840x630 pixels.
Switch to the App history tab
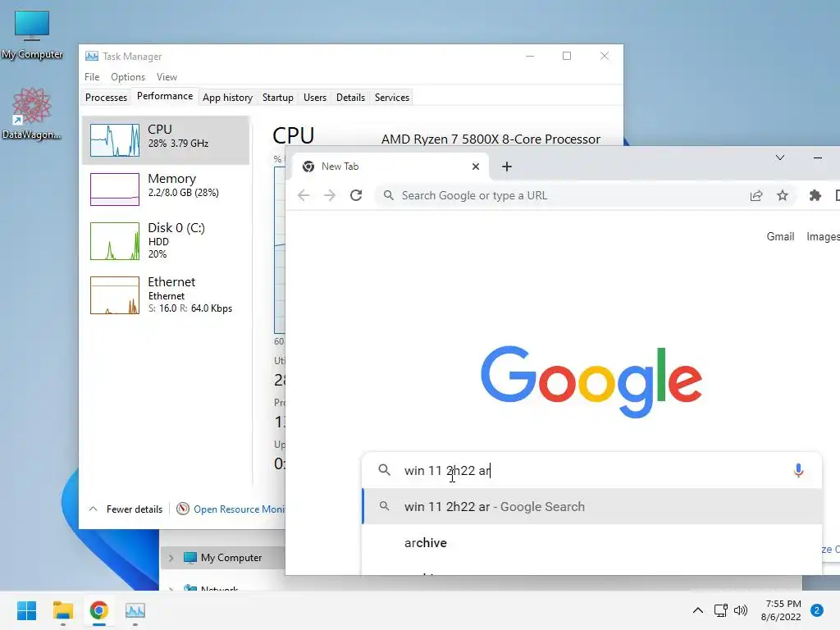tap(228, 98)
